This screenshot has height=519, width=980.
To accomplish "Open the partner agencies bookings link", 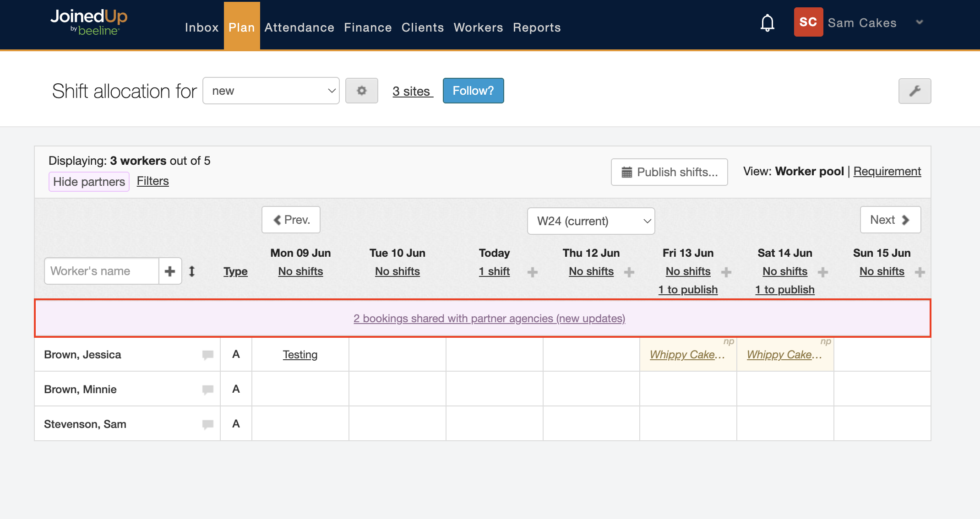I will (x=489, y=319).
